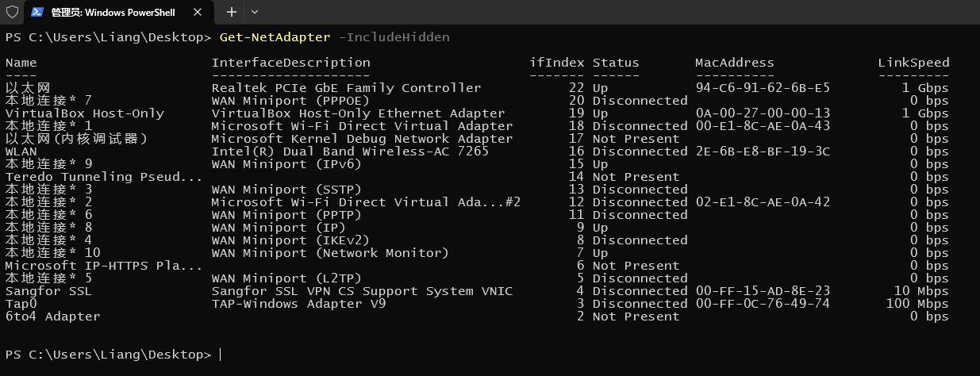The image size is (980, 376).
Task: Close the Windows PowerShell tab
Action: 197,12
